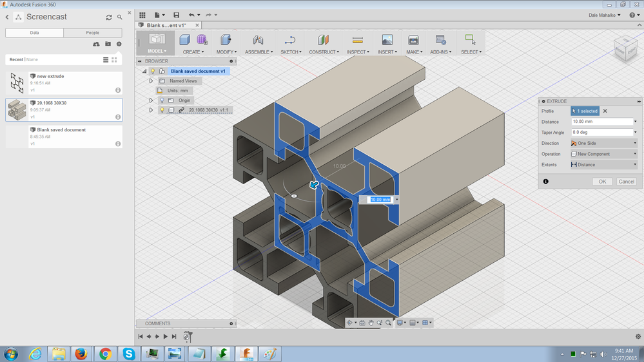Open the Sketch tool icon

click(x=290, y=40)
